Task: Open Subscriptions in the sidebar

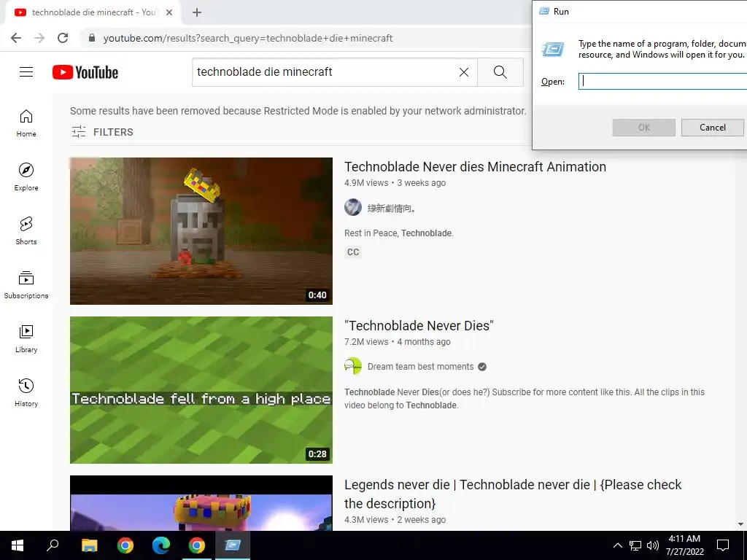Action: 26,285
